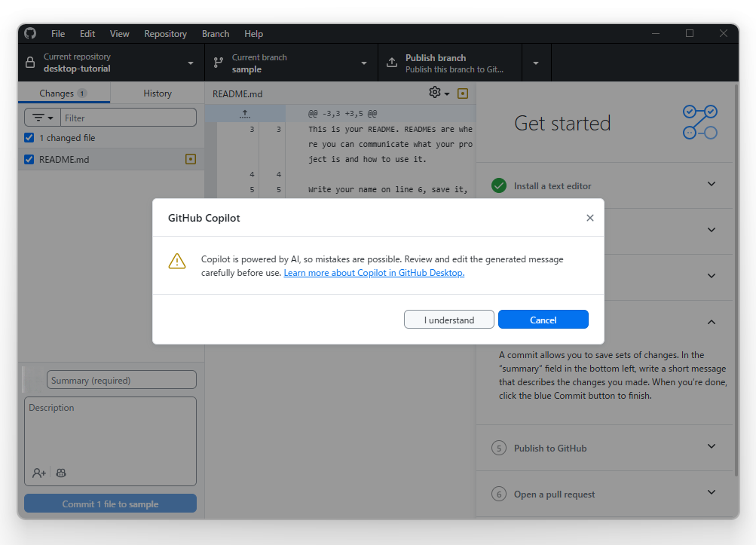This screenshot has width=756, height=545.
Task: Click the GitHub logo in the title bar
Action: point(29,33)
